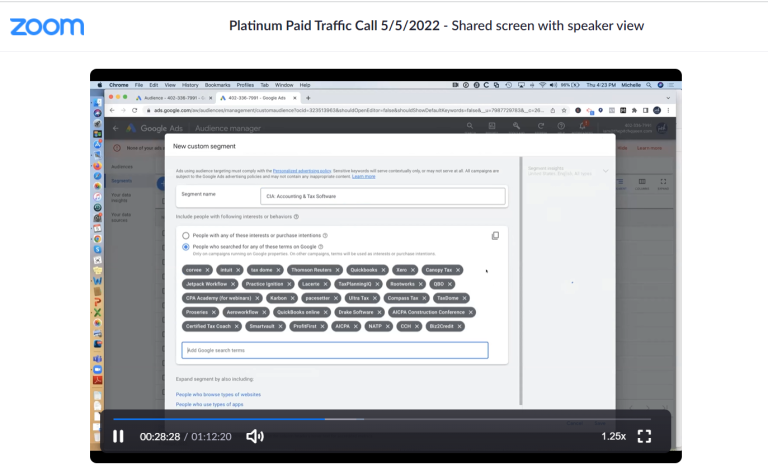
Task: Delete the Drake Software term chip
Action: point(379,312)
